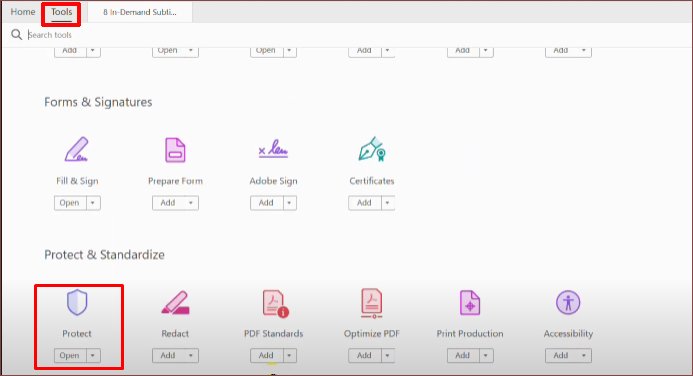Expand PDF Standards Add dropdown arrow
Image resolution: width=693 pixels, height=376 pixels.
tap(289, 356)
